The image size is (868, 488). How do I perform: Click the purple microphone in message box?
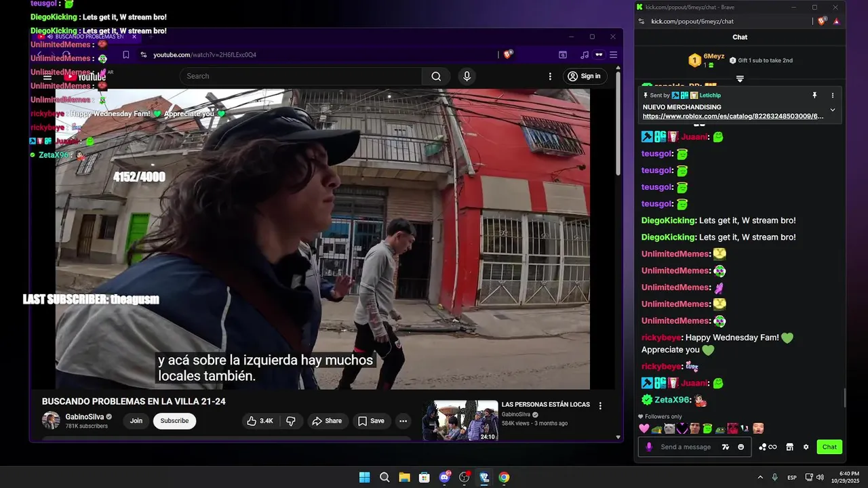[x=649, y=447]
